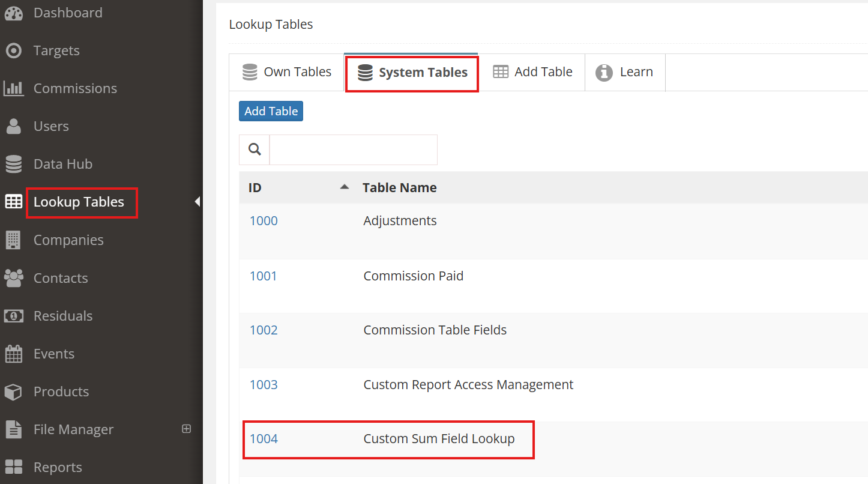The width and height of the screenshot is (868, 484).
Task: Focus the table search input field
Action: [x=353, y=150]
